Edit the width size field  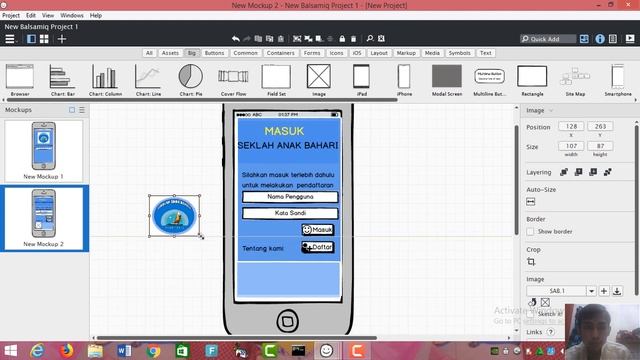(x=571, y=146)
